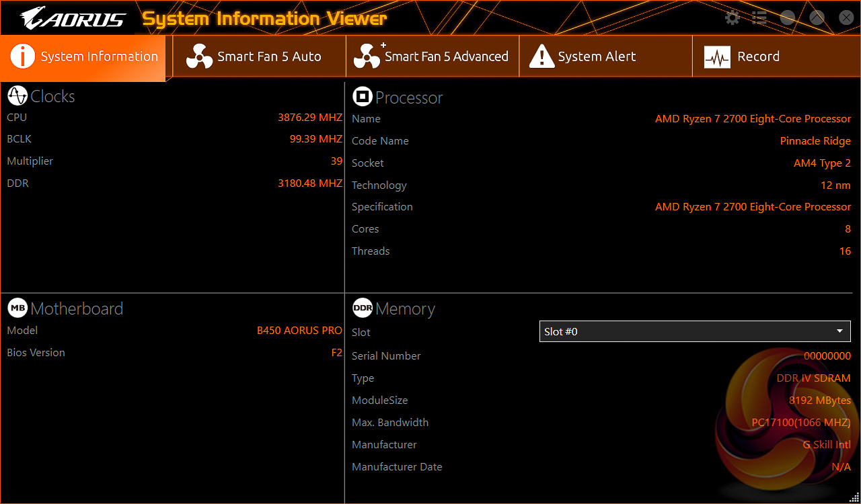Click the Clocks section waveform icon
Image resolution: width=861 pixels, height=504 pixels.
tap(17, 96)
